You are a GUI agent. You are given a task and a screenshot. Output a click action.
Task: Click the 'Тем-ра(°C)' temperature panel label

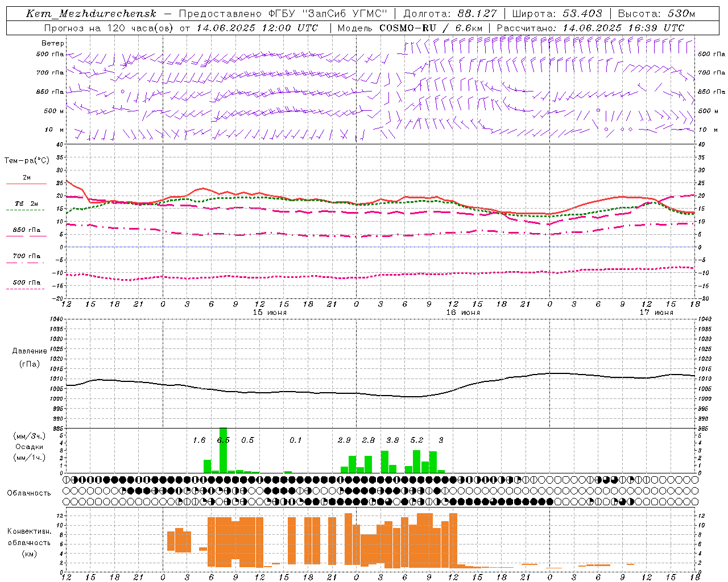point(27,161)
